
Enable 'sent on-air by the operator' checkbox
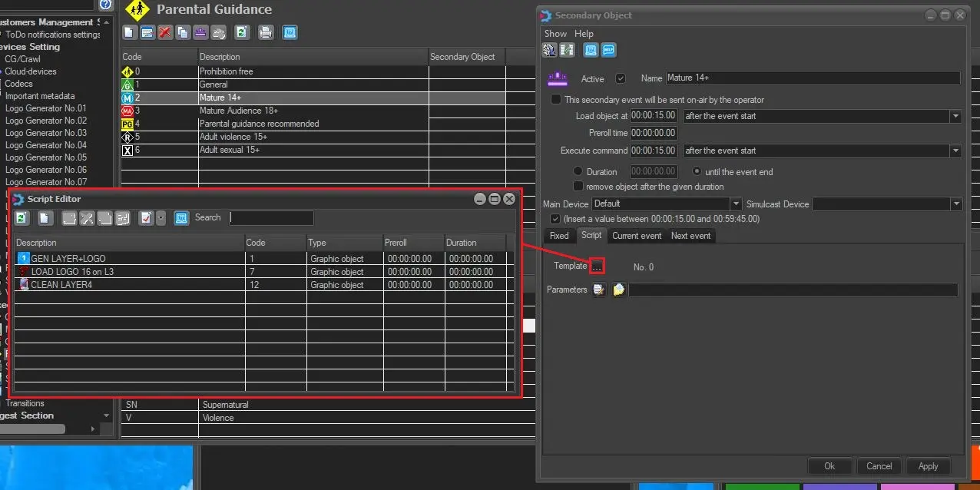tap(556, 100)
